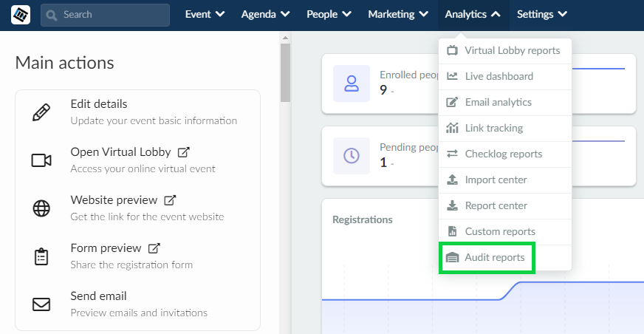Click the Main actions panel scrollbar
Image resolution: width=644 pixels, height=334 pixels.
click(x=286, y=72)
